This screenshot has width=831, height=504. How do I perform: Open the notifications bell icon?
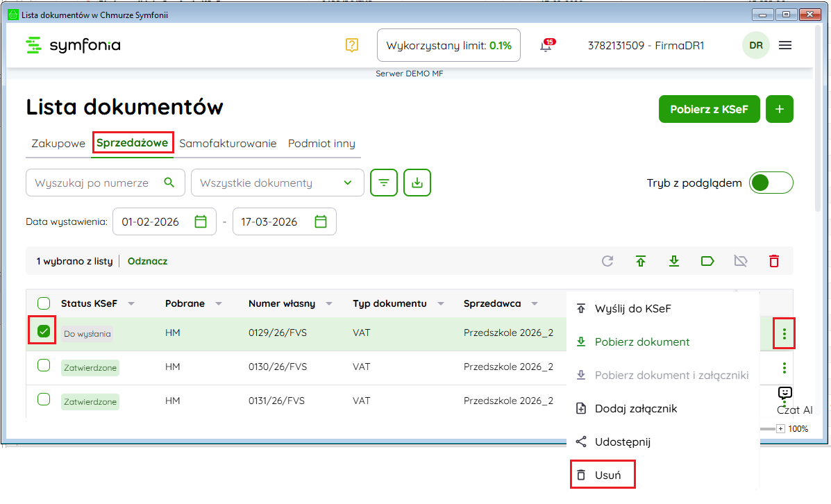pos(546,46)
